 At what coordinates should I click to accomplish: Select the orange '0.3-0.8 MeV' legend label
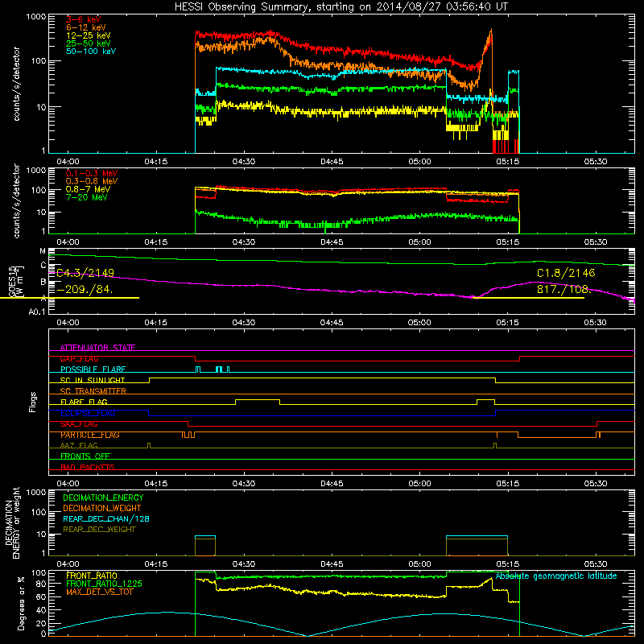pos(92,181)
